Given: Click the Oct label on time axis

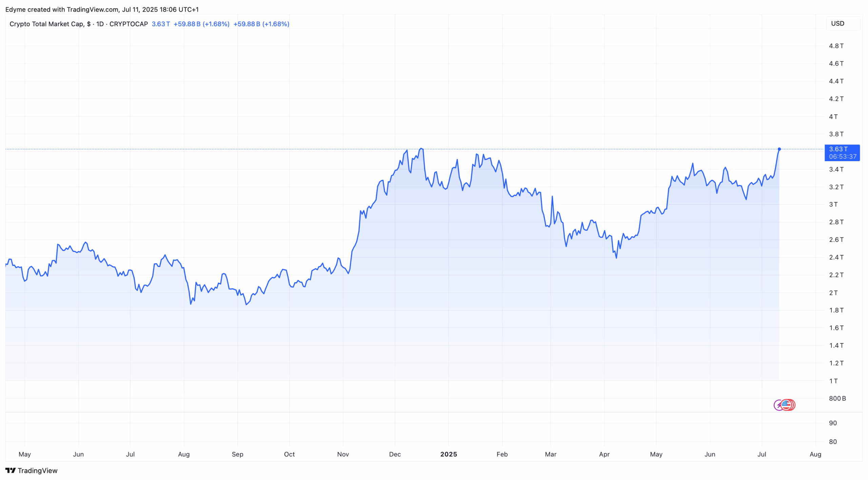Looking at the screenshot, I should click(289, 454).
